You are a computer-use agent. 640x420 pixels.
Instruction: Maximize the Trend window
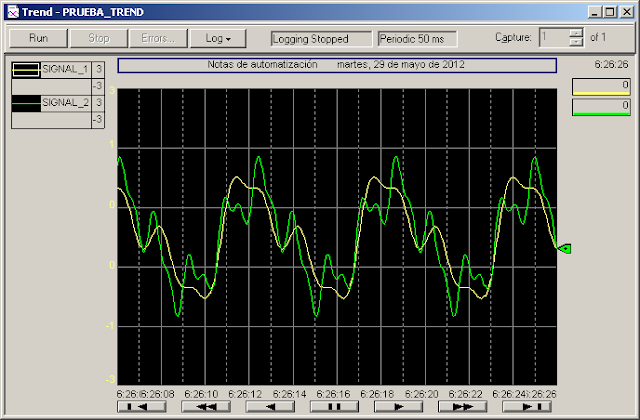tap(610, 12)
